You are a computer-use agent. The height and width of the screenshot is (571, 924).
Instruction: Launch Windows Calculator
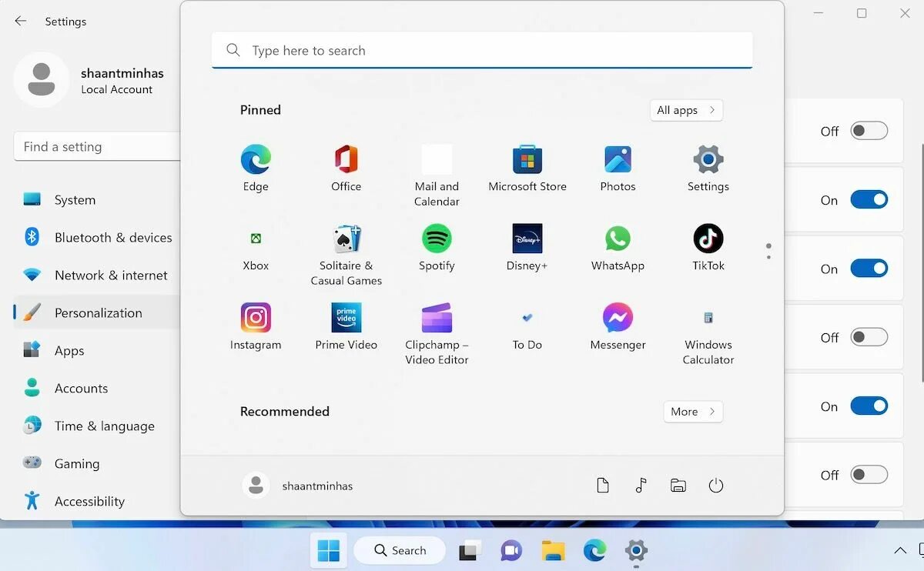tap(707, 318)
